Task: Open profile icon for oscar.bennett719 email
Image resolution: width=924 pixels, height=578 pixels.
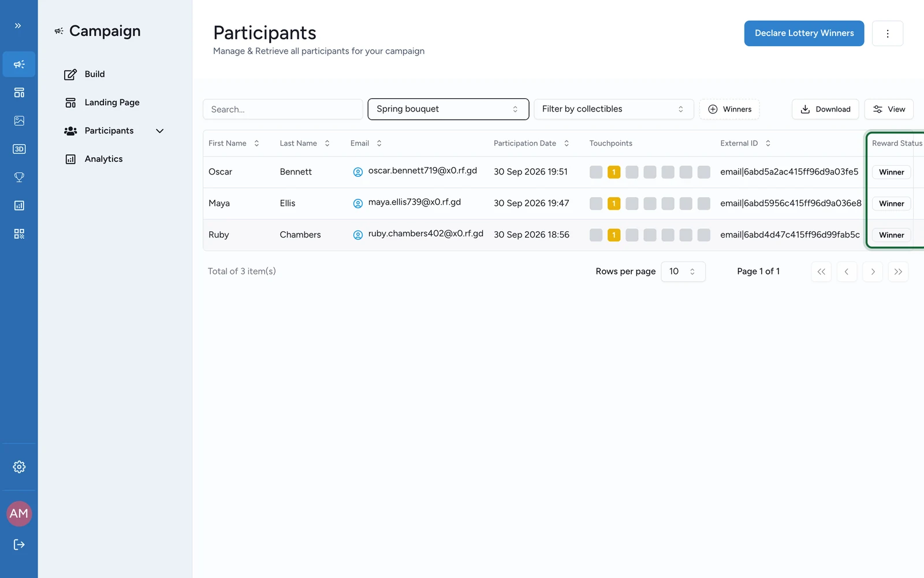Action: [x=358, y=172]
